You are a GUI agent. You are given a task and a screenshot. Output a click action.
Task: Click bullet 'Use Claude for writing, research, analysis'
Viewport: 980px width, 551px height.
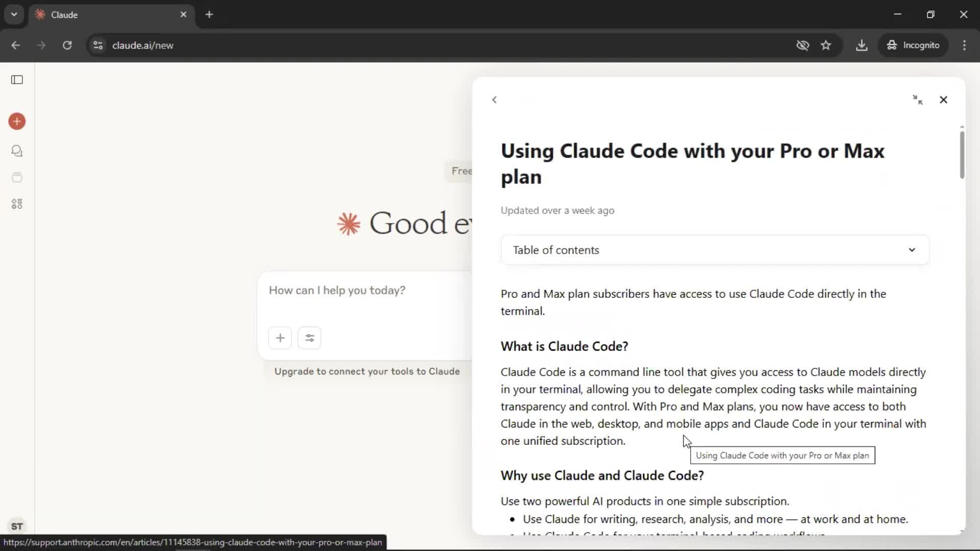[715, 519]
